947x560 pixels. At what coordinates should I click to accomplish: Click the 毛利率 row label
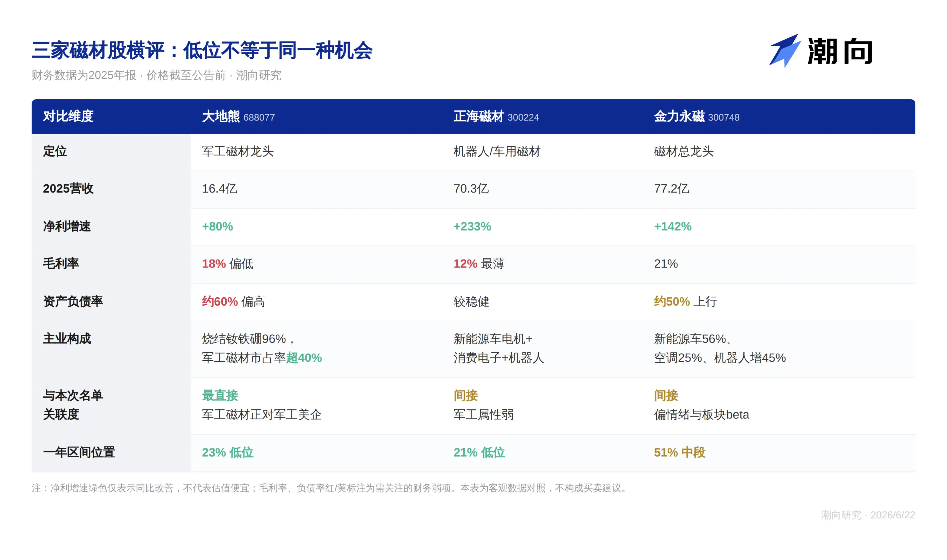tap(61, 263)
